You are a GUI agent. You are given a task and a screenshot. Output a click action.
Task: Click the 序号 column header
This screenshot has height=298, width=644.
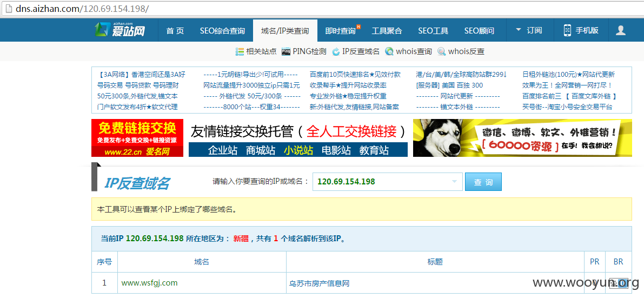point(104,262)
